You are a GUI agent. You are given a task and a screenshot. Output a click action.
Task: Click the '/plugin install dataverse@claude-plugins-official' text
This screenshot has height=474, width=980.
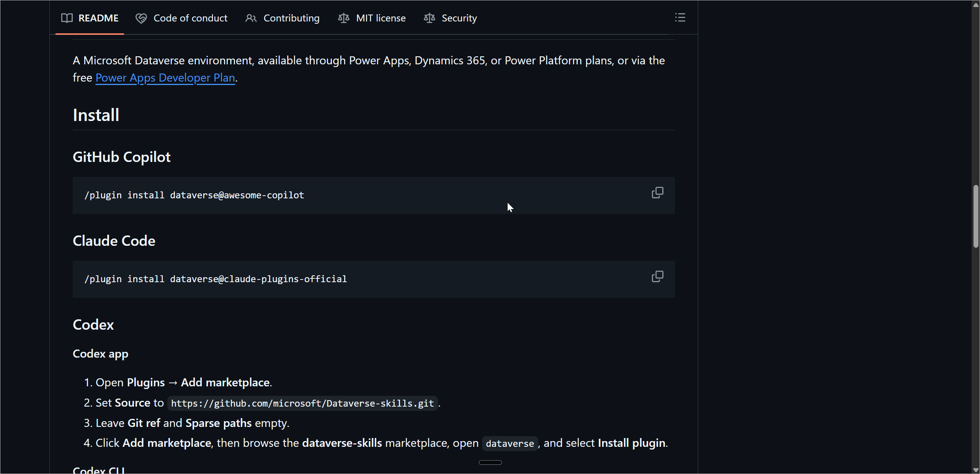[216, 279]
